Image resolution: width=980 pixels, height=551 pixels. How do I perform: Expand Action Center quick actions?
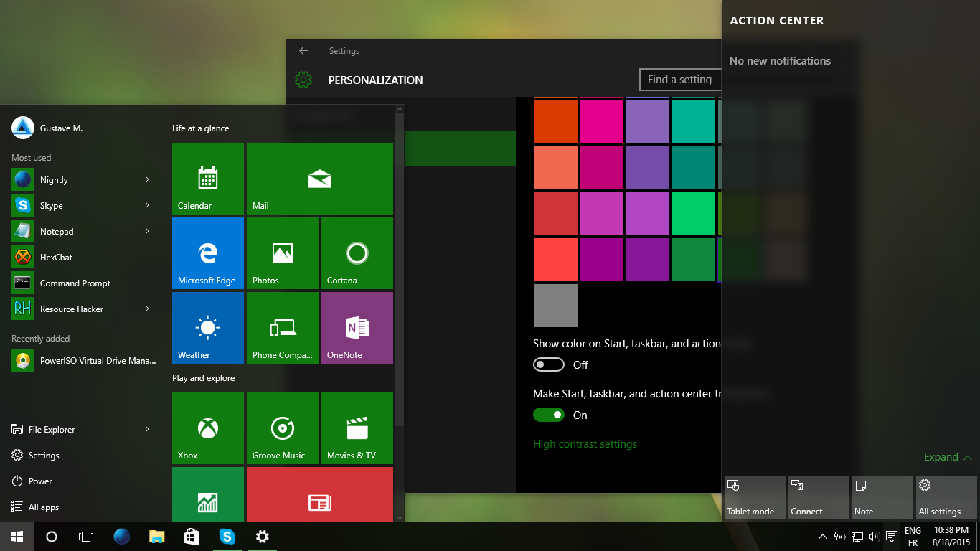coord(948,457)
